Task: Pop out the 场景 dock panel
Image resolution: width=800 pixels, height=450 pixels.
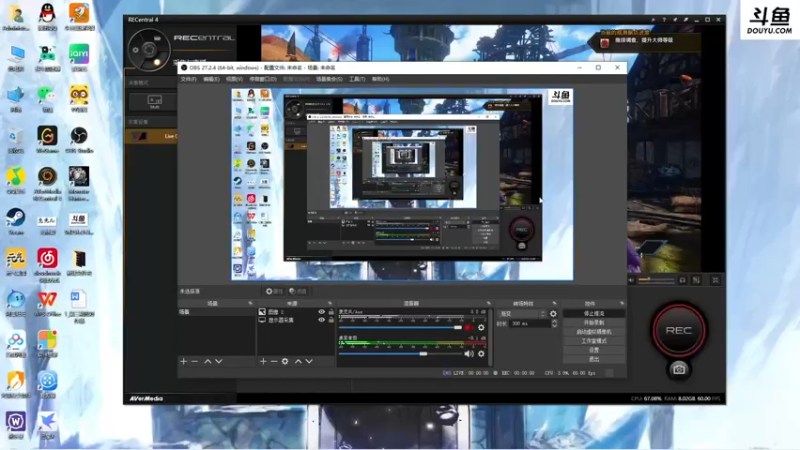Action: (x=251, y=303)
